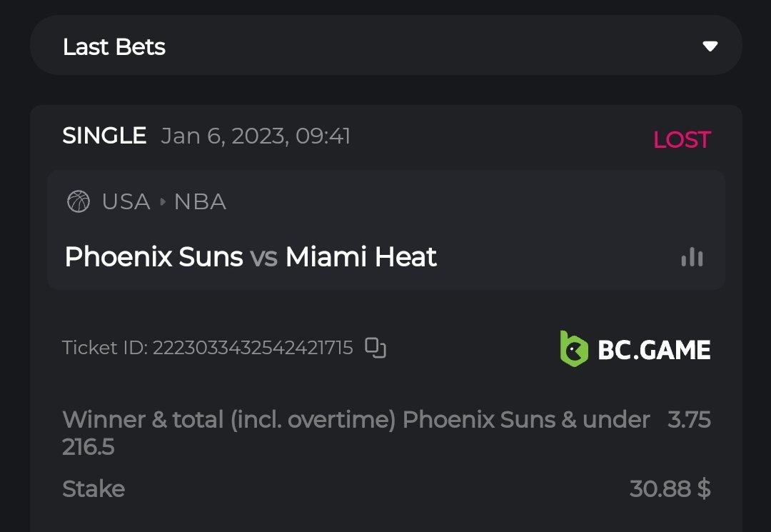Viewport: 771px width, 532px height.
Task: Click the 3.75 odds value
Action: click(x=689, y=419)
